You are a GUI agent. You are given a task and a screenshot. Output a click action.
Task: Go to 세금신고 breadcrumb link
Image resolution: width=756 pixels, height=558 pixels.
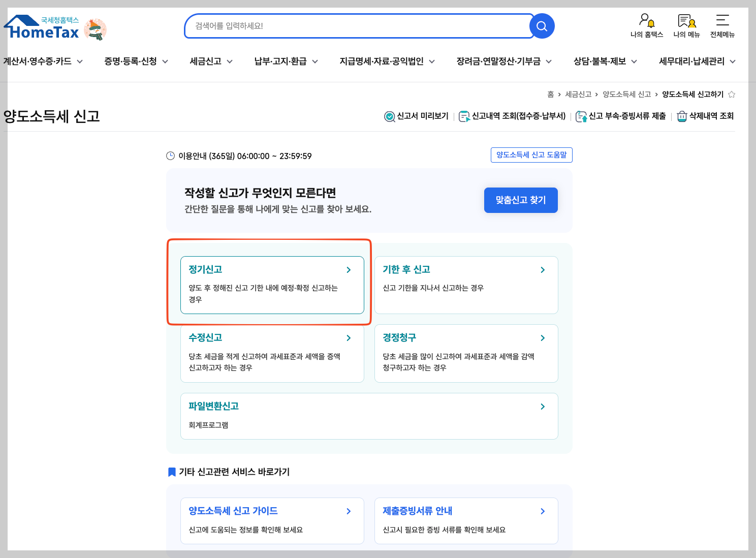tap(578, 95)
